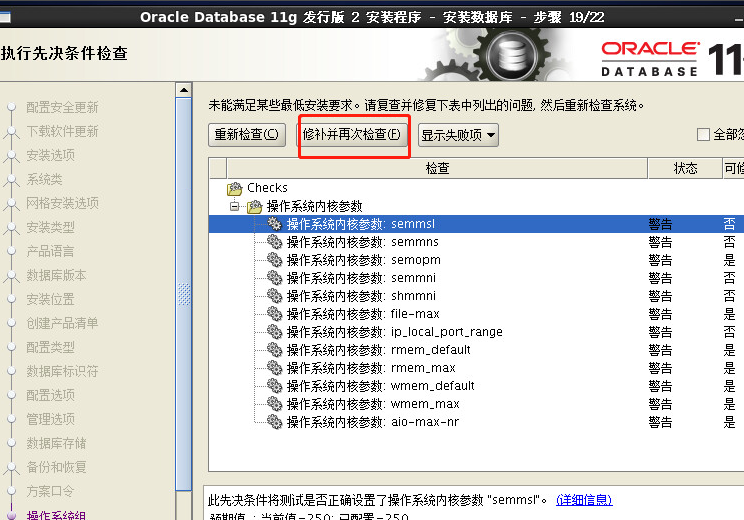Click the 备份和恢复 step in sidebar
744x520 pixels.
click(56, 467)
